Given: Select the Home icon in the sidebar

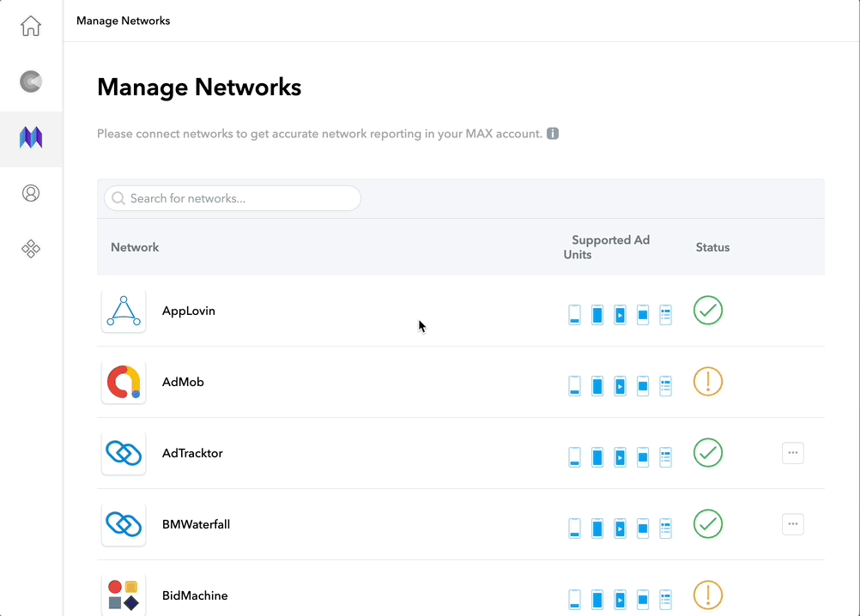Looking at the screenshot, I should point(31,26).
